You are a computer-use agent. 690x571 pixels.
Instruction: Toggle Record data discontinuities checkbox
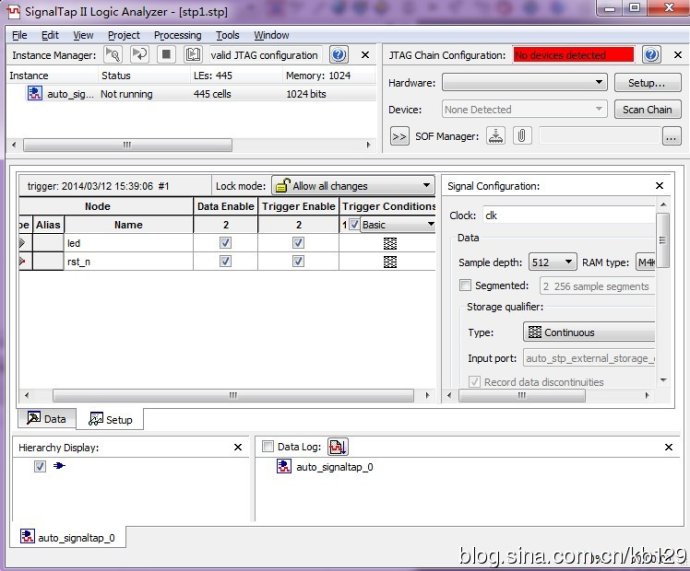[x=474, y=381]
